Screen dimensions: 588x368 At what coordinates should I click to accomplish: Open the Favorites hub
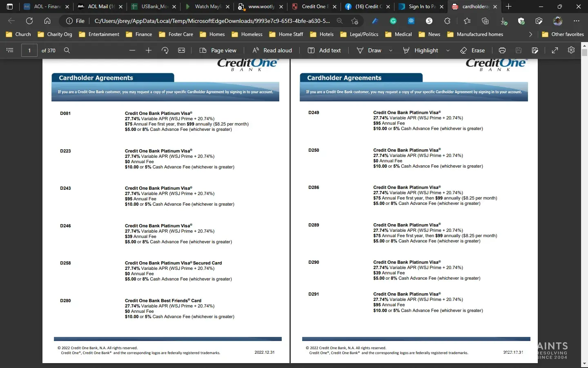click(467, 21)
